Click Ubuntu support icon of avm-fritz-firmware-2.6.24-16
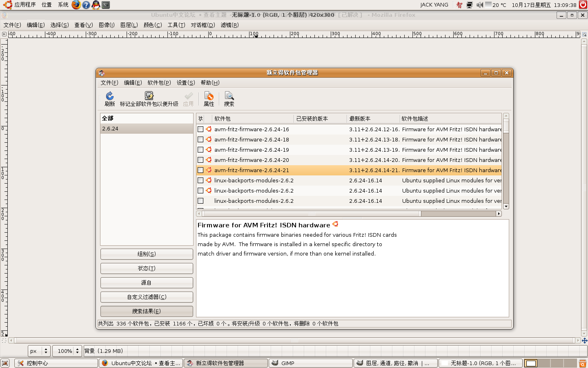The image size is (588, 368). click(209, 129)
